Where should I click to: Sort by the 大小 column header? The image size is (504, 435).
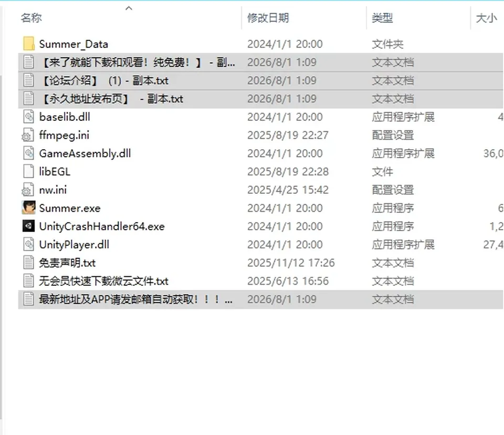(x=486, y=18)
